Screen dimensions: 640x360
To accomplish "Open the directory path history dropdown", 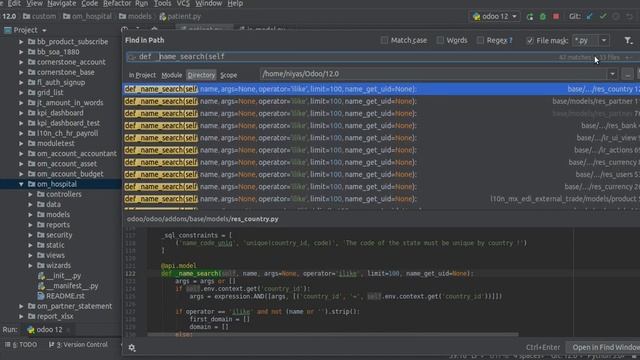I will 612,74.
